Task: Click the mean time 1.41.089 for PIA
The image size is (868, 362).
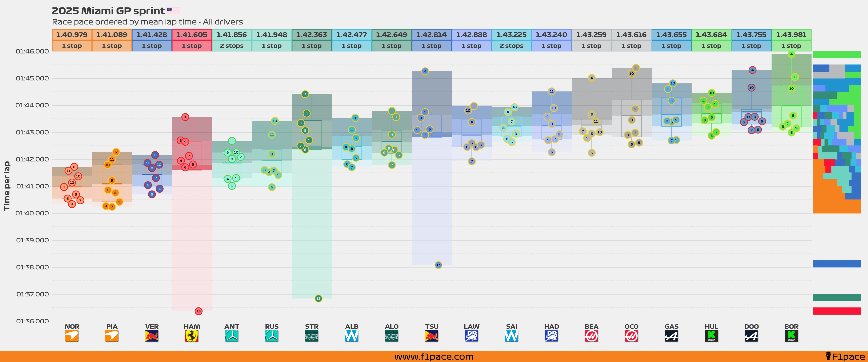Action: pos(112,35)
